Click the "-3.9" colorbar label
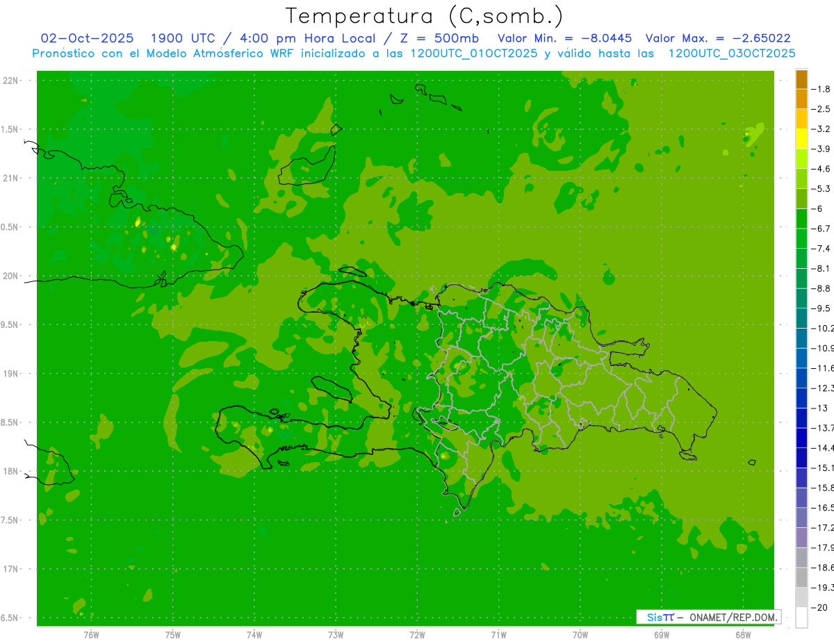This screenshot has height=644, width=834. 821,149
